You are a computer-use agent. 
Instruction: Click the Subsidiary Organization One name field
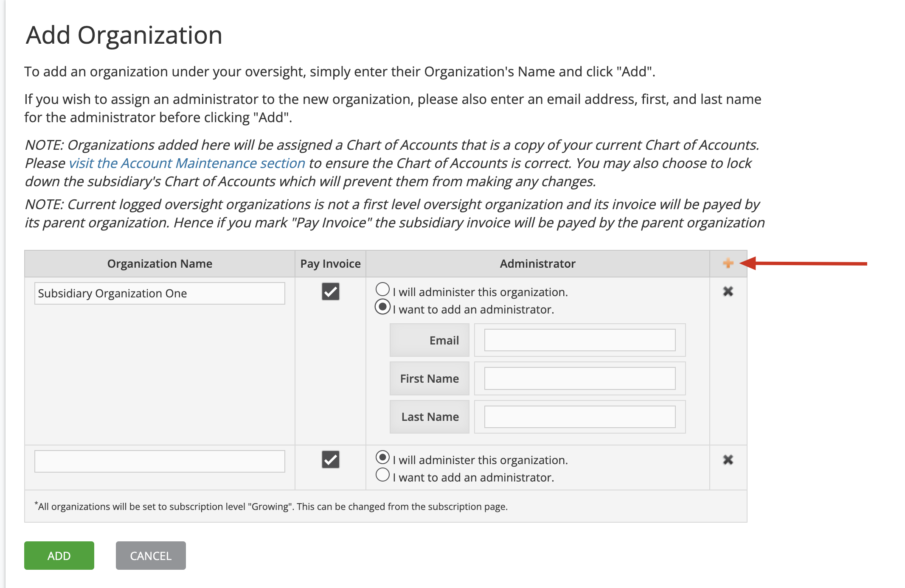click(160, 293)
